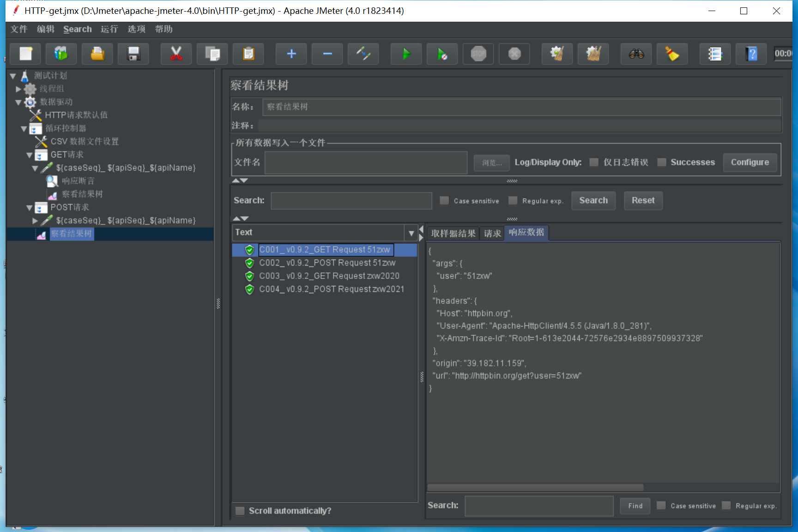Open search with the binoculars icon
This screenshot has width=798, height=532.
636,54
